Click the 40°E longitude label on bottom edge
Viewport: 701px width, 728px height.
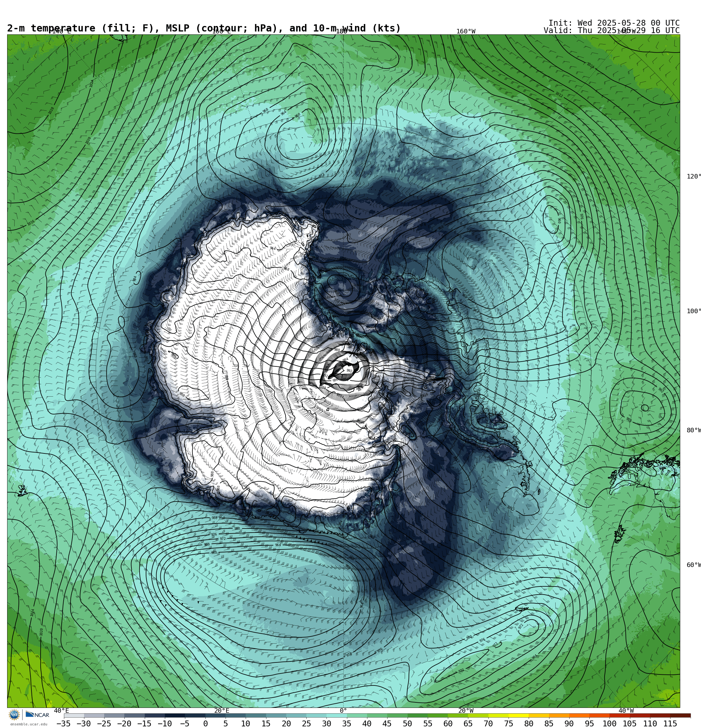pos(61,710)
